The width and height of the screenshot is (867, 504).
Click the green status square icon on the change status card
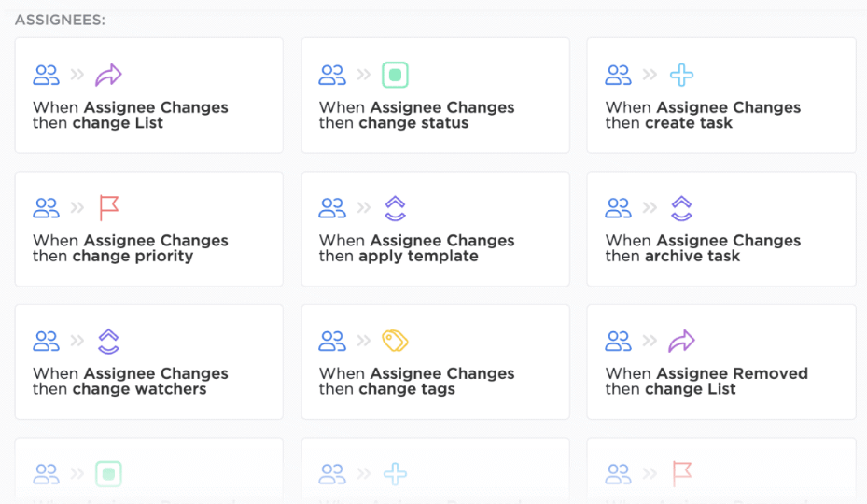396,75
